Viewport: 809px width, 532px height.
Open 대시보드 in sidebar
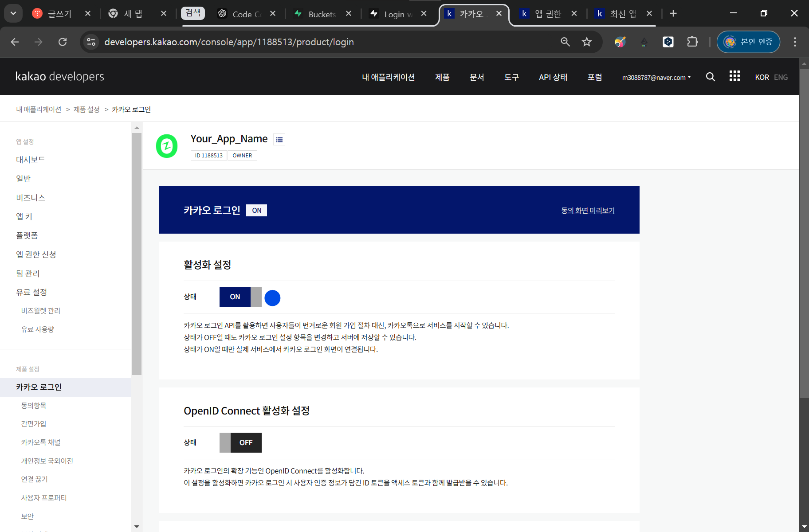31,160
